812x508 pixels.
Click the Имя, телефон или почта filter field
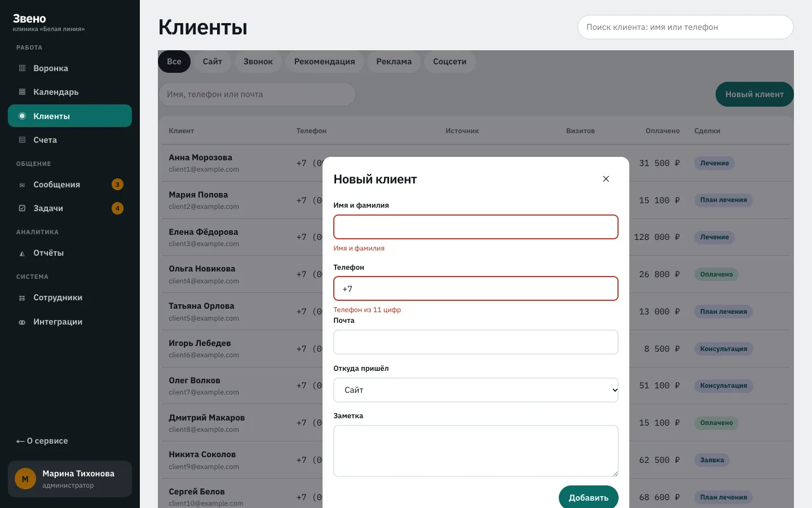tap(257, 94)
